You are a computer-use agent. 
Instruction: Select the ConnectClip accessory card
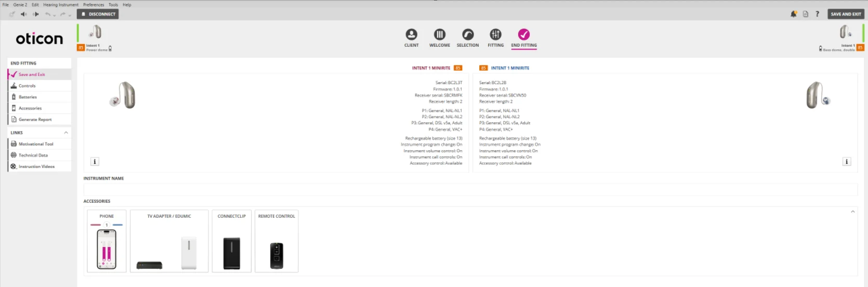point(232,241)
